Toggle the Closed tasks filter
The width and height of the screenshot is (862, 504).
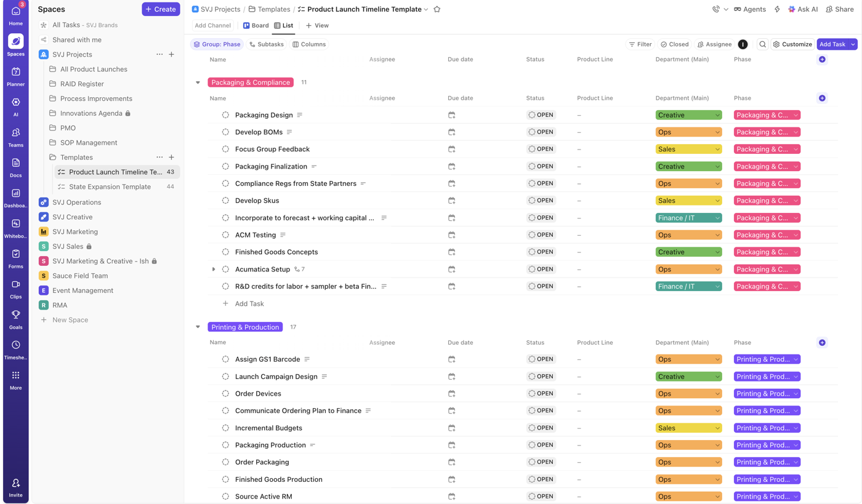[x=674, y=44]
